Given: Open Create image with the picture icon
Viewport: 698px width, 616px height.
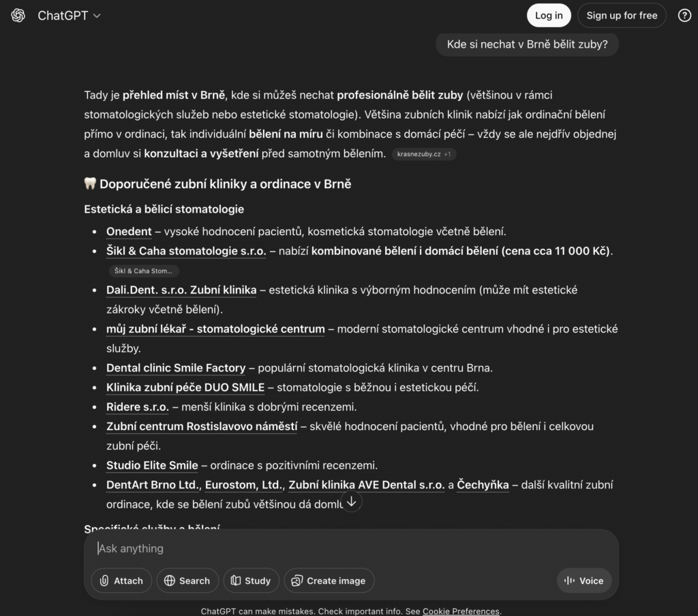Looking at the screenshot, I should coord(296,581).
